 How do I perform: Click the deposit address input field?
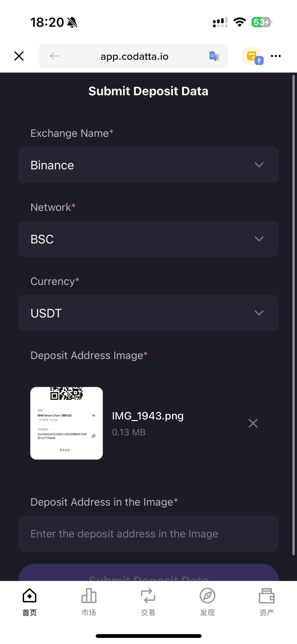click(x=148, y=534)
